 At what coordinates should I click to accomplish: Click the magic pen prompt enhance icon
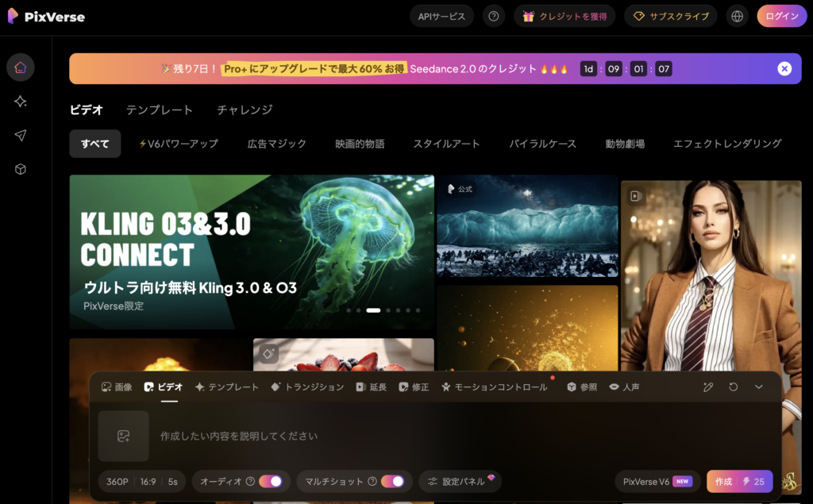point(708,387)
